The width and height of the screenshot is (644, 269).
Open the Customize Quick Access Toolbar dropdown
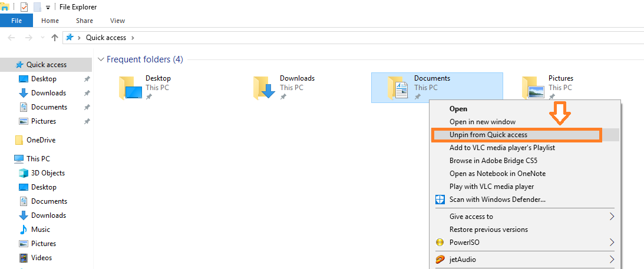coord(48,8)
